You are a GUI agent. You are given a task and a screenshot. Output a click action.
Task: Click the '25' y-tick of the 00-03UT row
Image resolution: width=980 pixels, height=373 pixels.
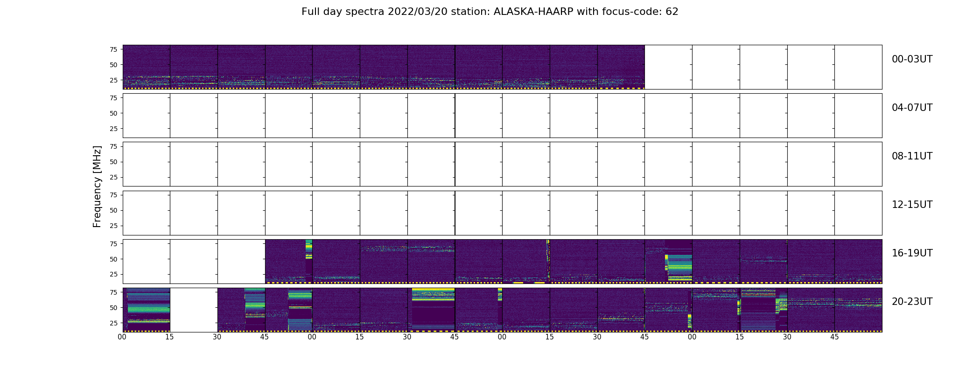pyautogui.click(x=113, y=80)
